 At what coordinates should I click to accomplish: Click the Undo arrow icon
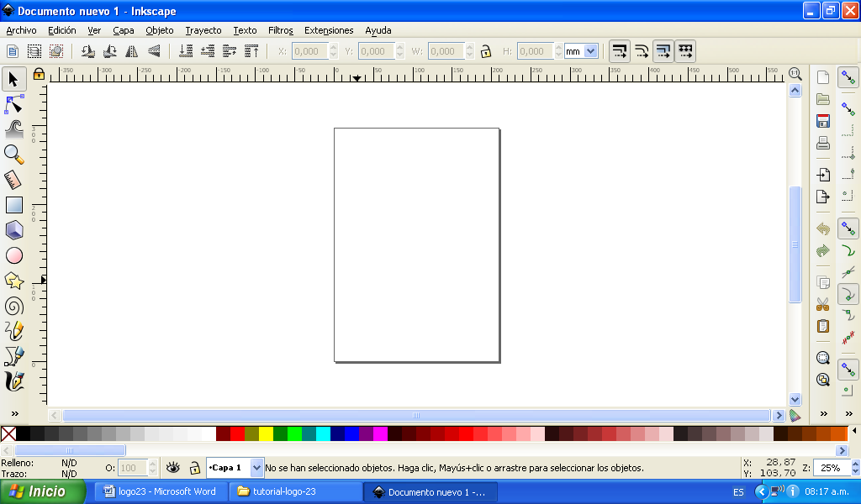click(822, 228)
